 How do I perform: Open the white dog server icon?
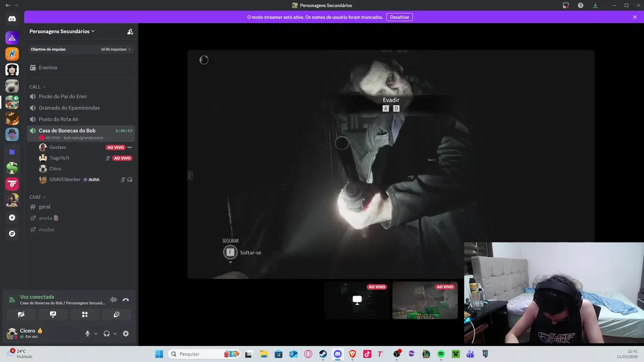12,86
